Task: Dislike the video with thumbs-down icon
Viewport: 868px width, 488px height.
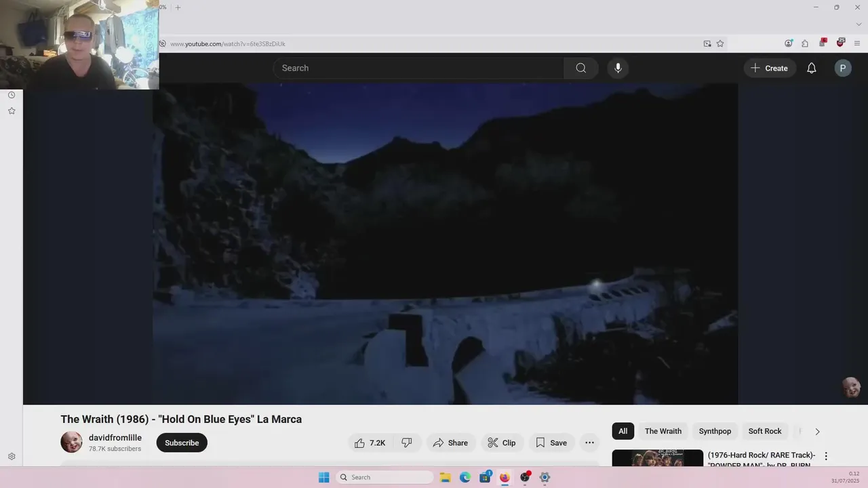Action: click(407, 443)
